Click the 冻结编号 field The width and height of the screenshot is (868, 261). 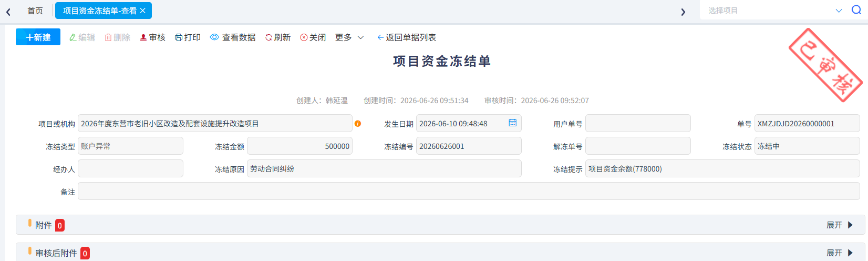coord(469,146)
